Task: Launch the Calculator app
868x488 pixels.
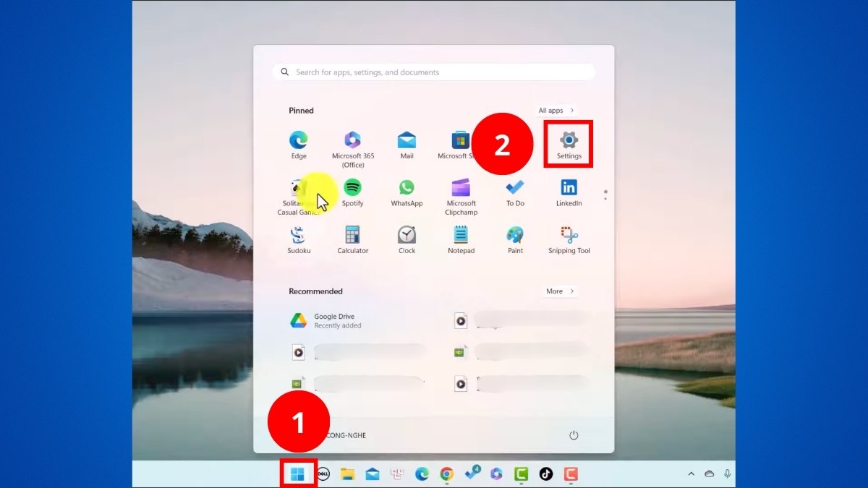Action: 353,240
